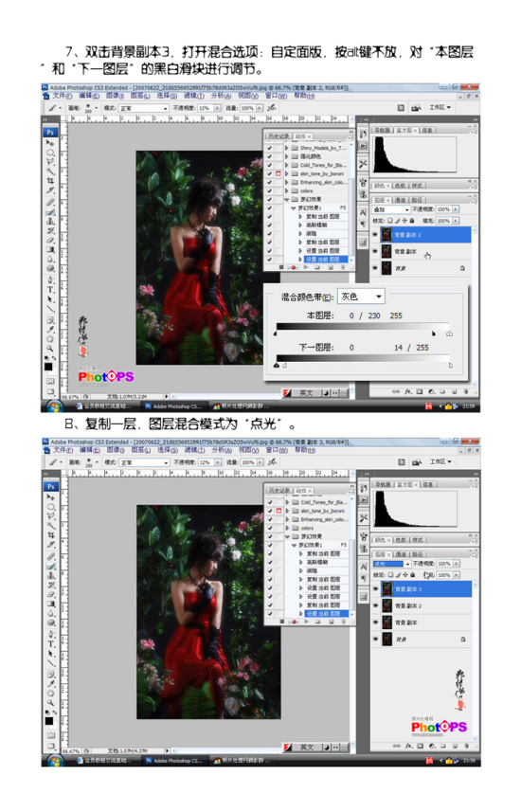Click the Ps logo atop step 7 toolbox
This screenshot has width=521, height=812.
(x=50, y=132)
